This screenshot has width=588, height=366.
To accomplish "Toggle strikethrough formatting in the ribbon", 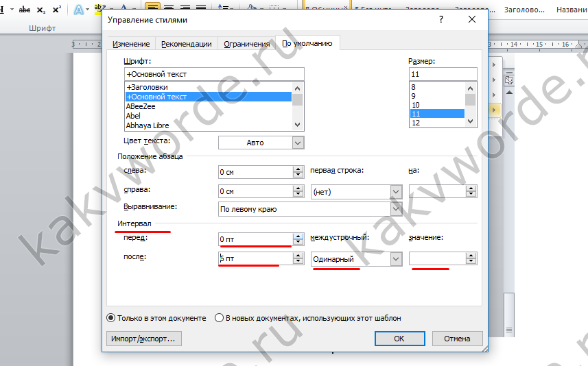I will click(x=25, y=10).
